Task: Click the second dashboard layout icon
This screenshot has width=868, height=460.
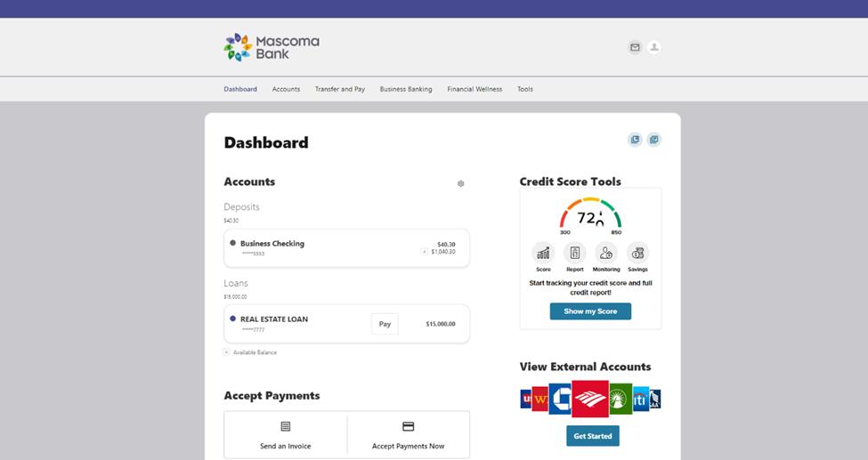Action: point(653,140)
